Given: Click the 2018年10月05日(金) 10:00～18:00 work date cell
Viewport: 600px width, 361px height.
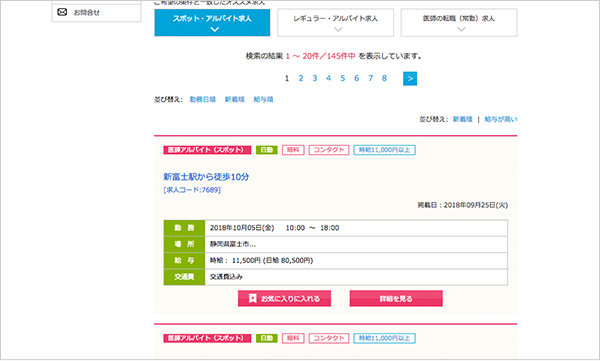Looking at the screenshot, I should [356, 228].
